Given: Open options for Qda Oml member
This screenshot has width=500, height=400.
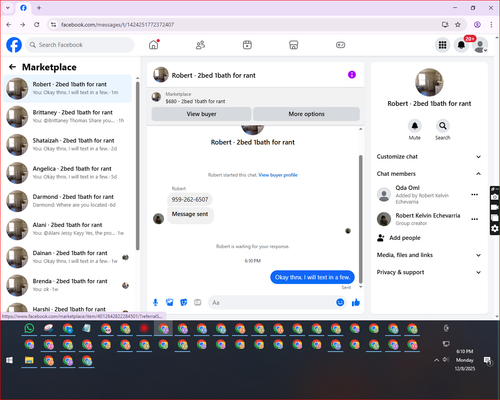Looking at the screenshot, I should click(x=475, y=194).
